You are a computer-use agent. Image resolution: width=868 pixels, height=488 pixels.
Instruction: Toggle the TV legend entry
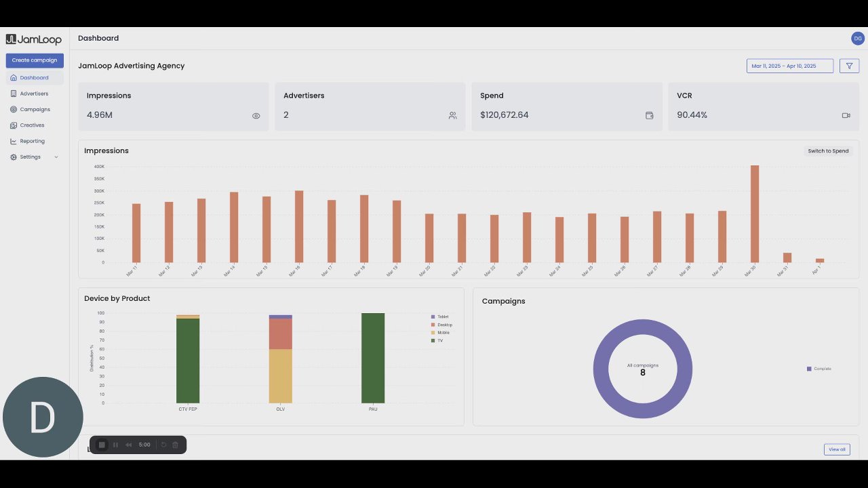pyautogui.click(x=437, y=340)
